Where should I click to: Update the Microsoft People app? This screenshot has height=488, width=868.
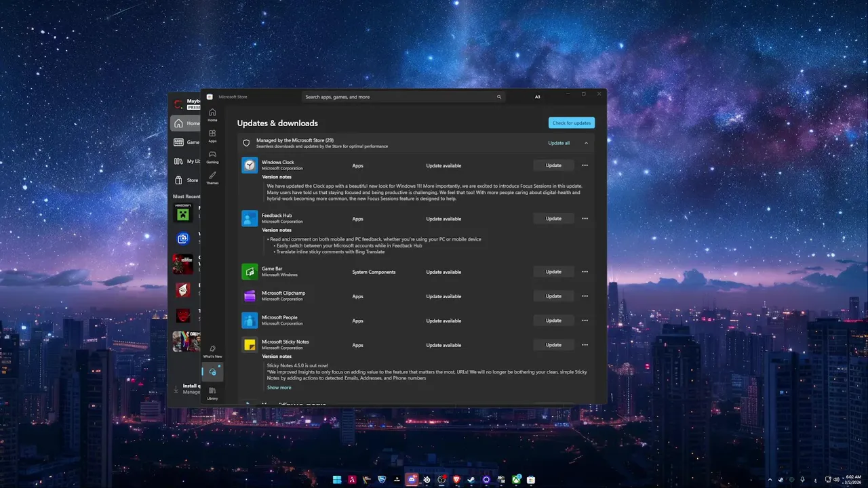tap(553, 321)
